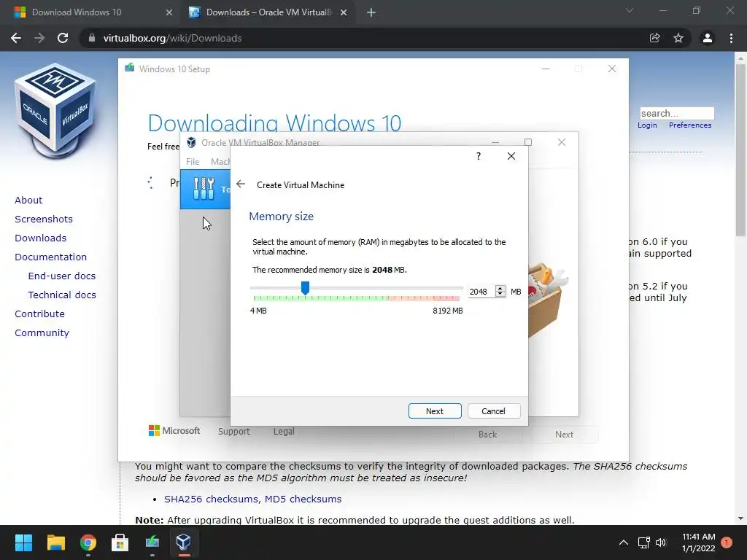Minimize the Windows 10 Setup window
The image size is (747, 560).
[546, 69]
